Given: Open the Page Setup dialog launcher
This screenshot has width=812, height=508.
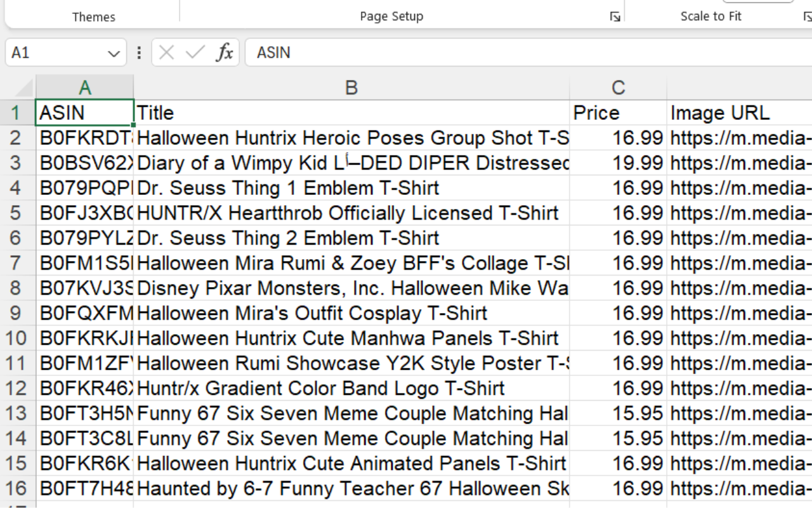Looking at the screenshot, I should [615, 17].
